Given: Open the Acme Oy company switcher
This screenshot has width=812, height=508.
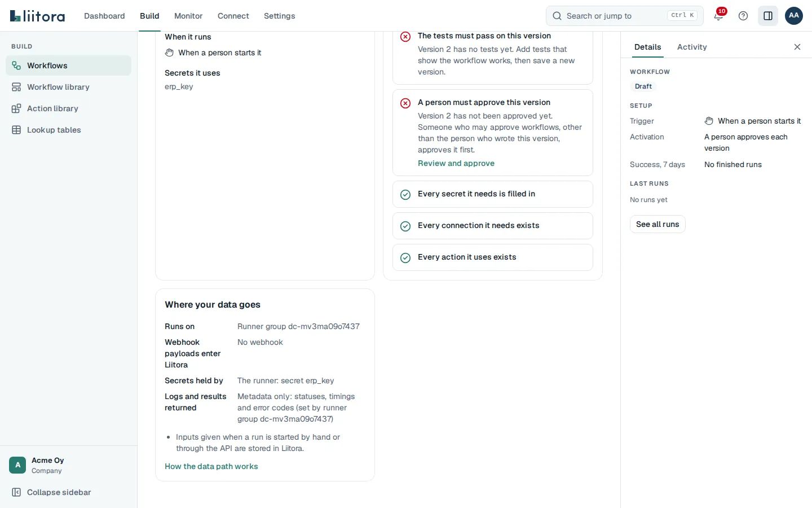Looking at the screenshot, I should (x=68, y=465).
